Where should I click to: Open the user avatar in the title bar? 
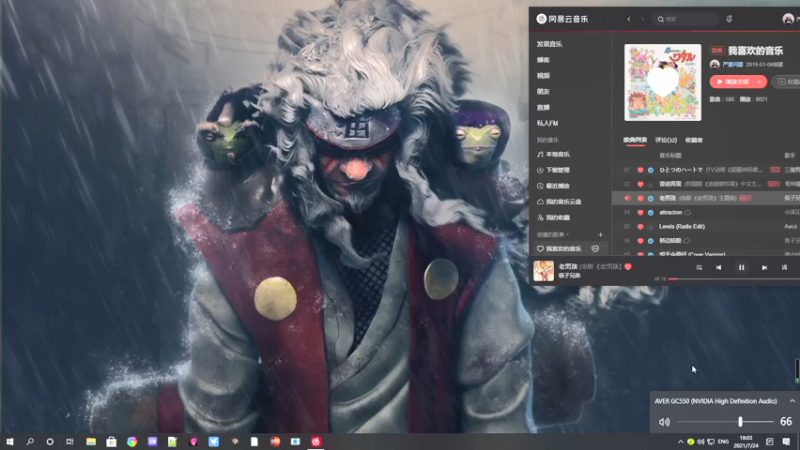(788, 19)
